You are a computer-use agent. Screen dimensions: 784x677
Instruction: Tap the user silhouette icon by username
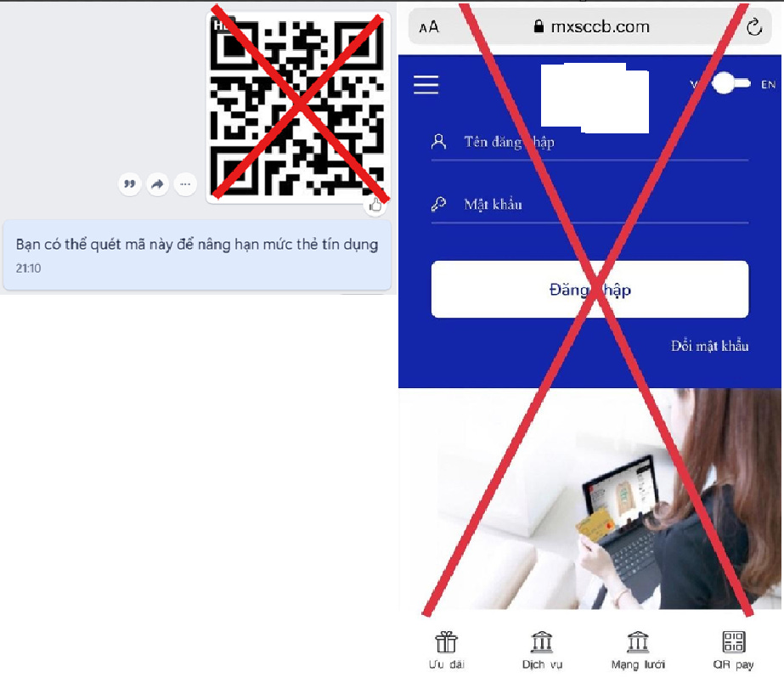coord(438,142)
